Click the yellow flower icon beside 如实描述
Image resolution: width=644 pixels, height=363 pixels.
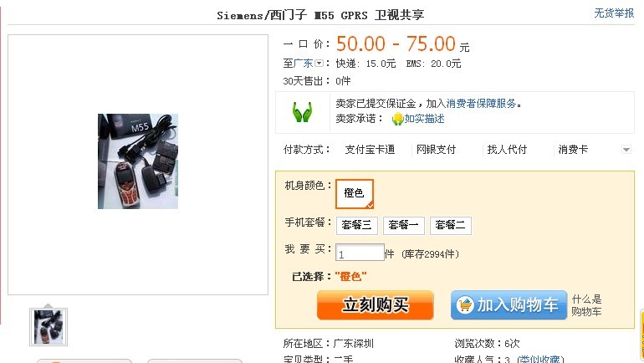(x=397, y=119)
